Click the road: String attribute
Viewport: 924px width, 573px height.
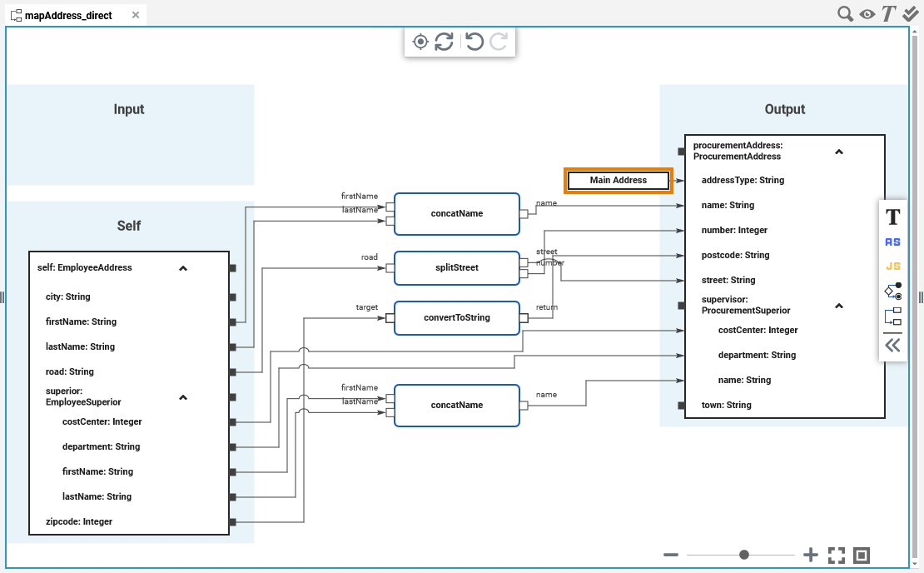point(70,371)
